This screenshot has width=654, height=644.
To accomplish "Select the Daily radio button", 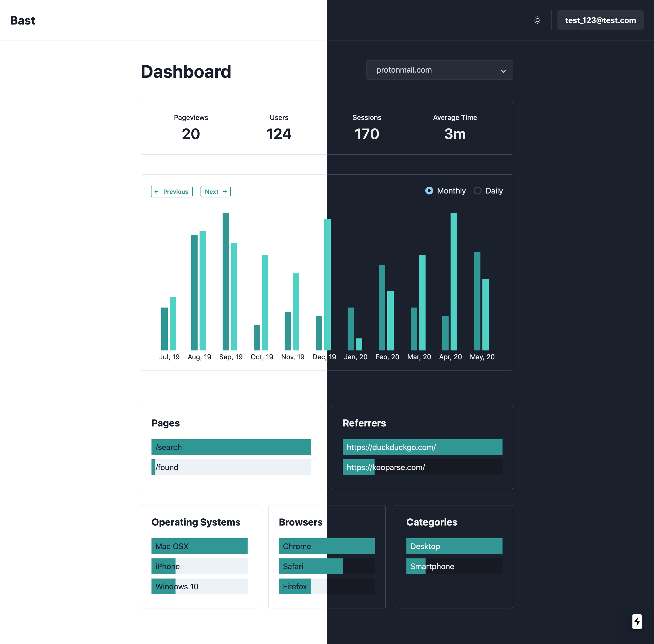I will [x=478, y=191].
